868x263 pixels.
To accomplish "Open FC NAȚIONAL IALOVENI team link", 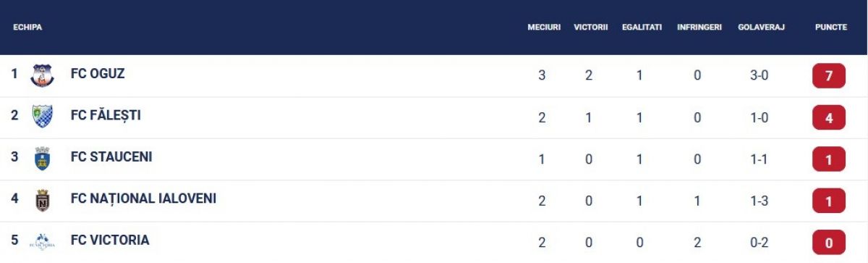I will point(143,199).
